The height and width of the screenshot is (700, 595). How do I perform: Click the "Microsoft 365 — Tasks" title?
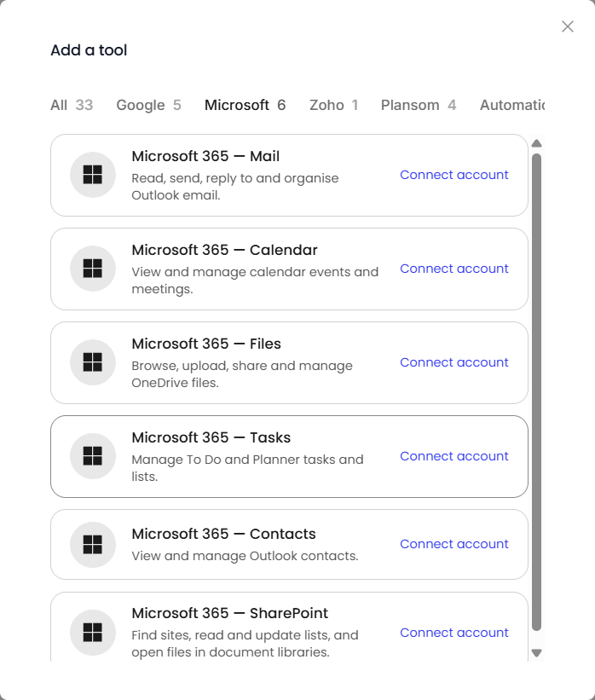coord(211,437)
